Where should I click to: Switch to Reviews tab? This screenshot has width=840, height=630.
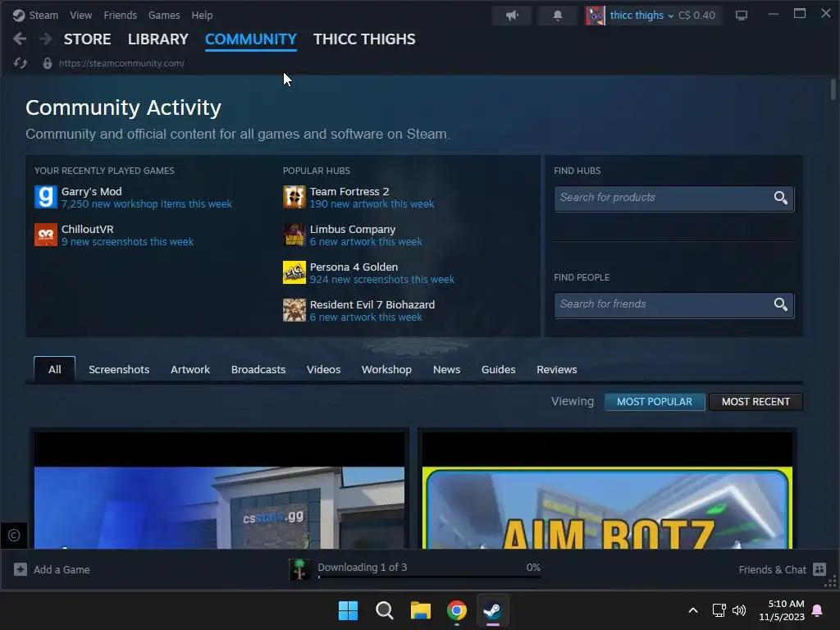click(x=557, y=370)
